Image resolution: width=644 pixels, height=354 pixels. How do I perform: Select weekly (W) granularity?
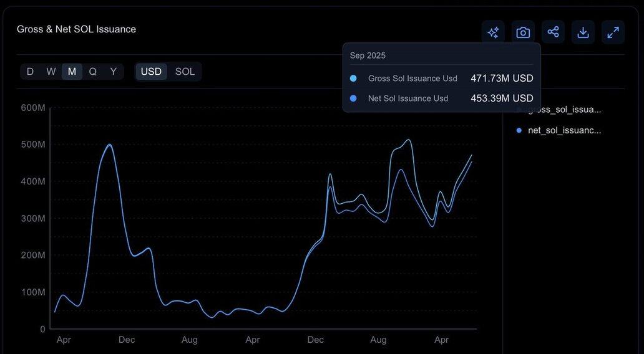[51, 72]
